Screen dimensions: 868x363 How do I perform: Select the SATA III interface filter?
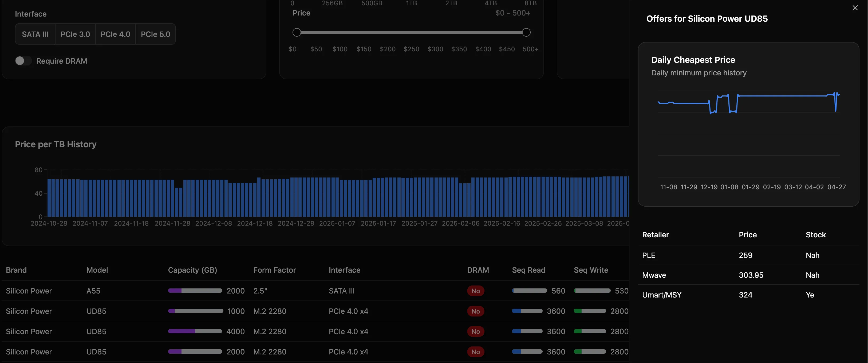coord(35,34)
